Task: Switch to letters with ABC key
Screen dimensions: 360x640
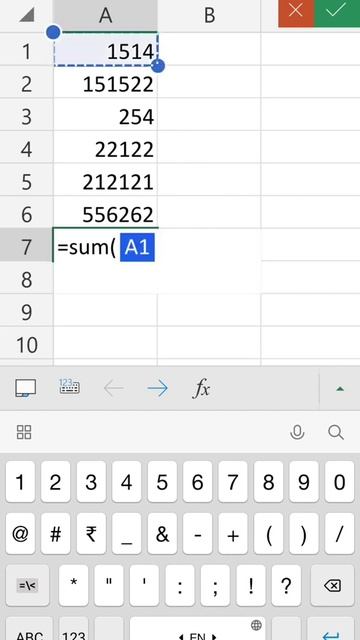Action: (29, 629)
